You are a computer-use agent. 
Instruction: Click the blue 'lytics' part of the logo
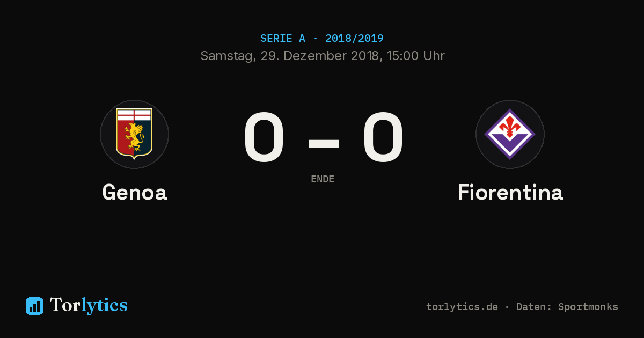click(x=104, y=306)
